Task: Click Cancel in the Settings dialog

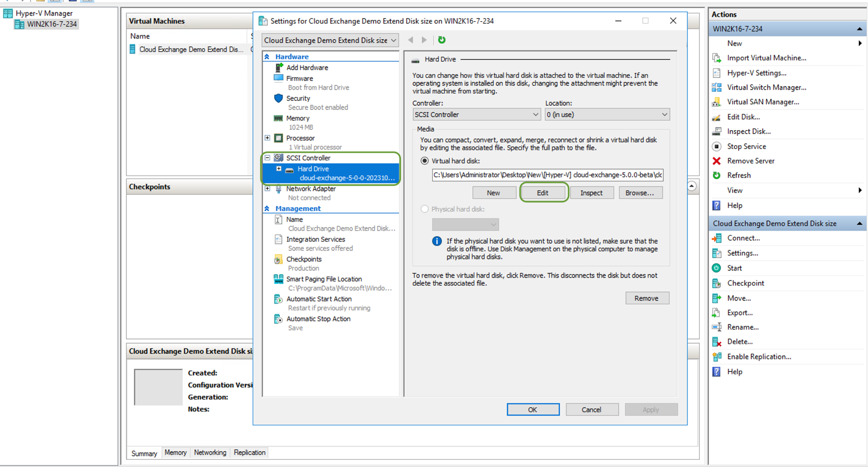Action: click(x=592, y=409)
